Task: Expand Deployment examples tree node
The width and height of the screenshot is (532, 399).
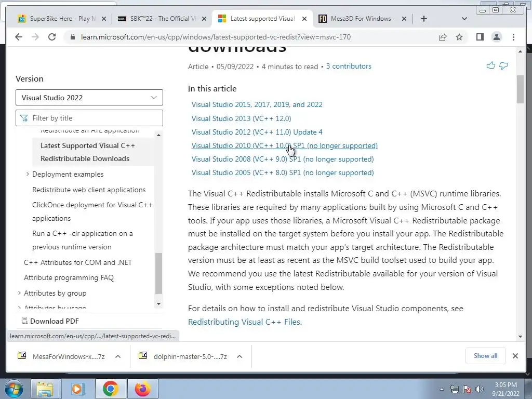Action: (28, 174)
